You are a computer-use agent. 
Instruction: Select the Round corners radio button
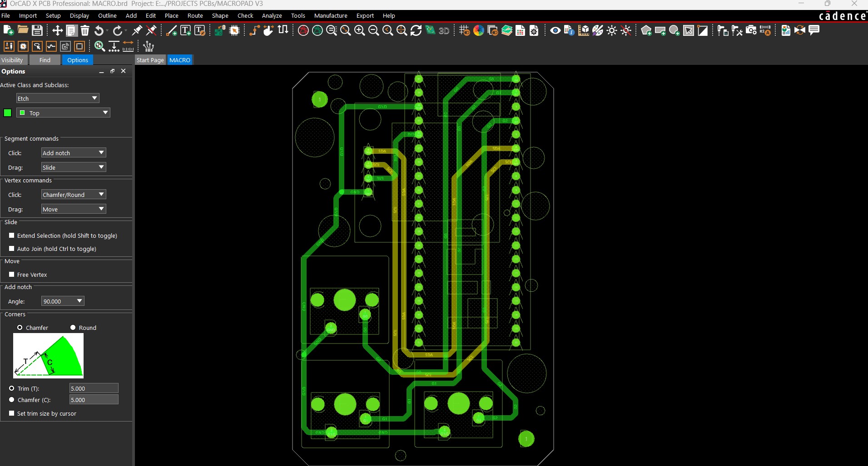[x=73, y=328]
